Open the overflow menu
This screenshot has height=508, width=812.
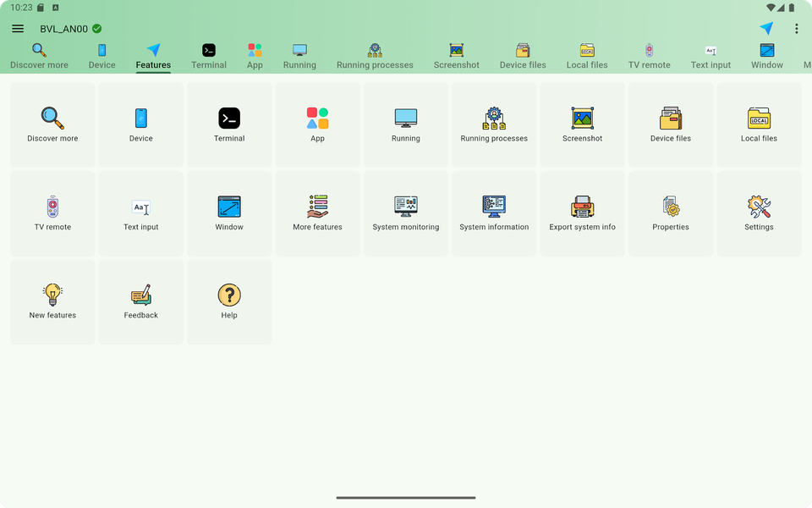[796, 28]
